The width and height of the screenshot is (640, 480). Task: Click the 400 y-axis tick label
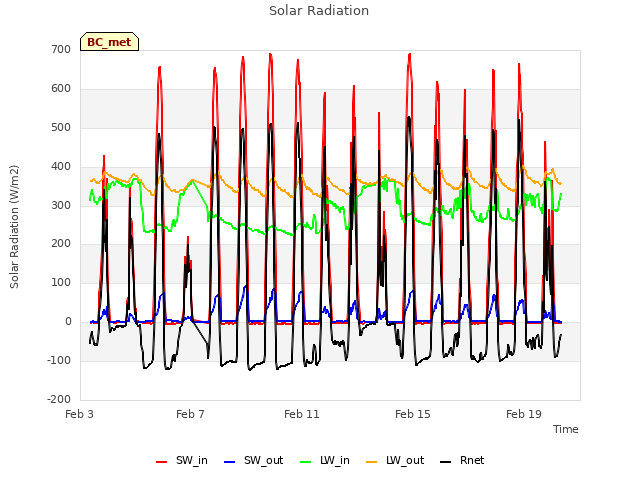pos(61,167)
